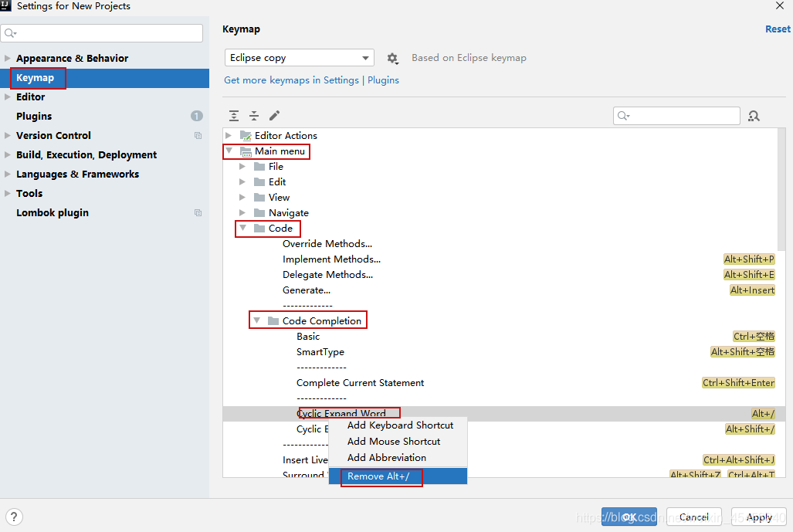Collapse the Code Completion node
793x532 pixels.
257,320
